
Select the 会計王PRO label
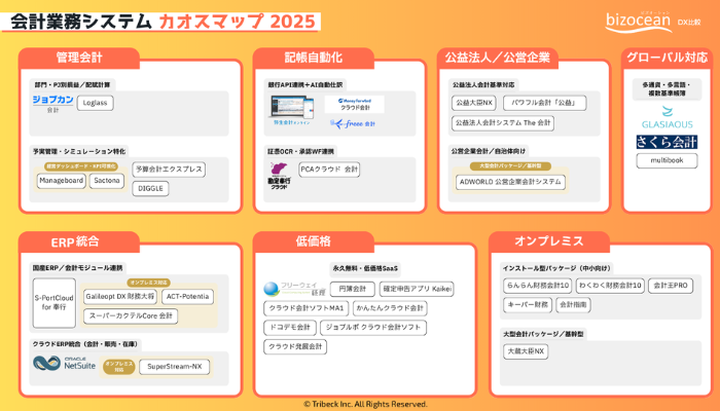tap(670, 285)
